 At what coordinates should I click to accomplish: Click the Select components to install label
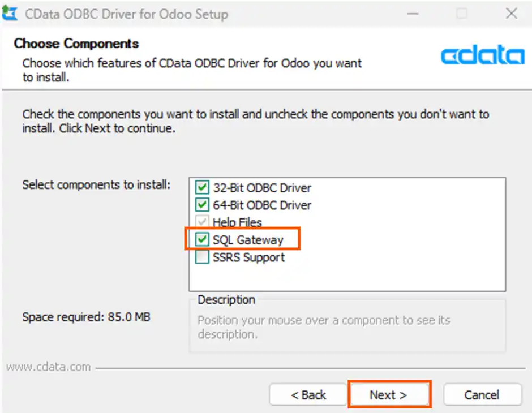pos(96,185)
